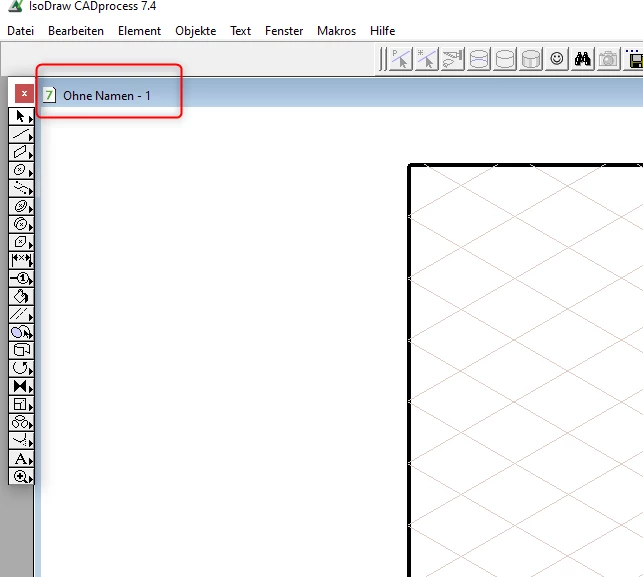Open the Fenster menu
Image resolution: width=643 pixels, height=577 pixels.
(x=284, y=31)
